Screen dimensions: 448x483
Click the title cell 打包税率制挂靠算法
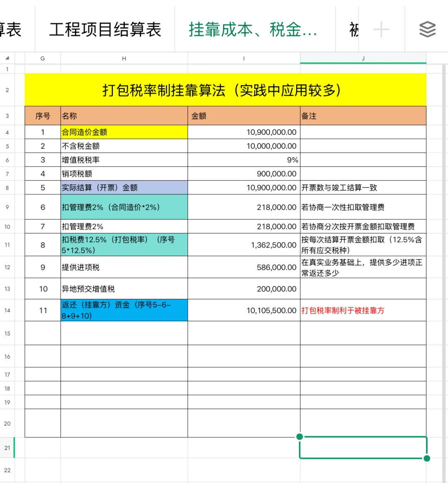pyautogui.click(x=225, y=90)
